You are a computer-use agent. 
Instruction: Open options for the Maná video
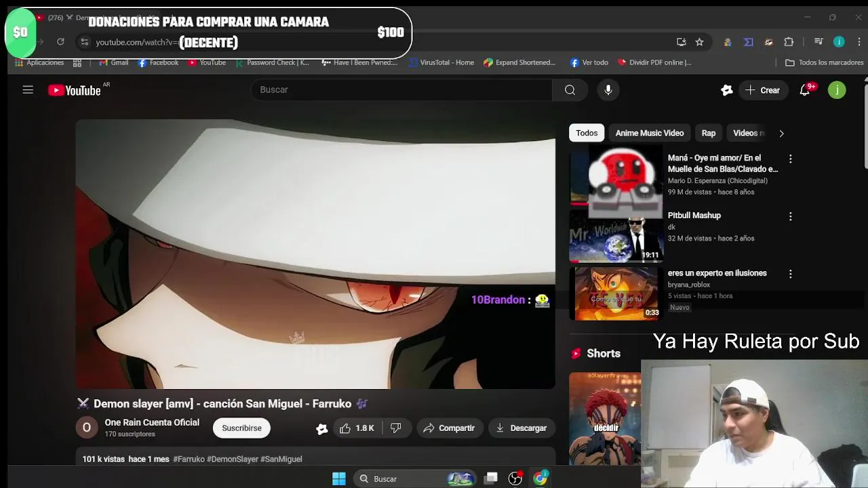(x=790, y=159)
